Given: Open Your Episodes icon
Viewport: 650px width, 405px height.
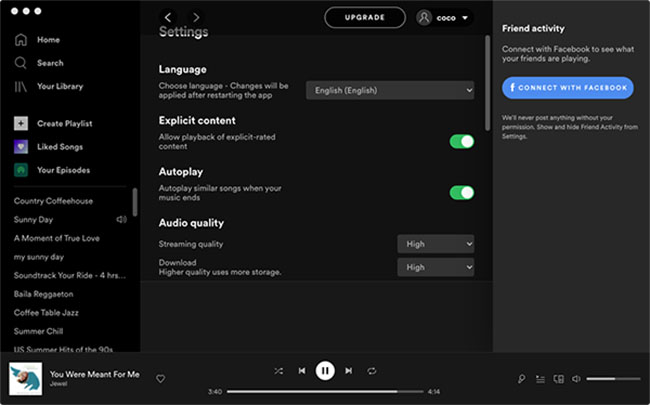Looking at the screenshot, I should [21, 170].
